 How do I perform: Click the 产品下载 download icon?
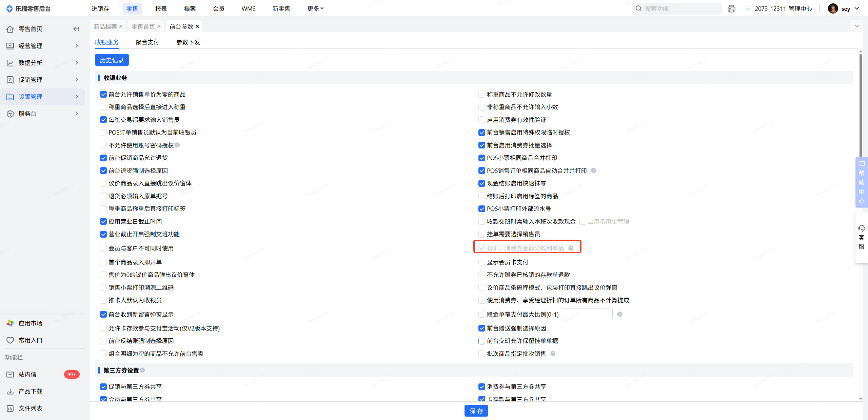[10, 391]
